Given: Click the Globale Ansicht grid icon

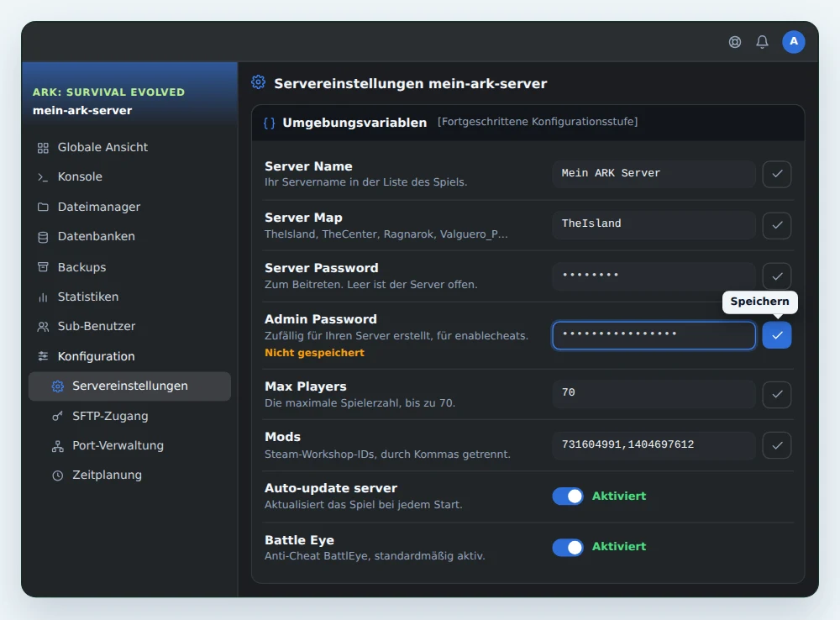Looking at the screenshot, I should click(43, 148).
